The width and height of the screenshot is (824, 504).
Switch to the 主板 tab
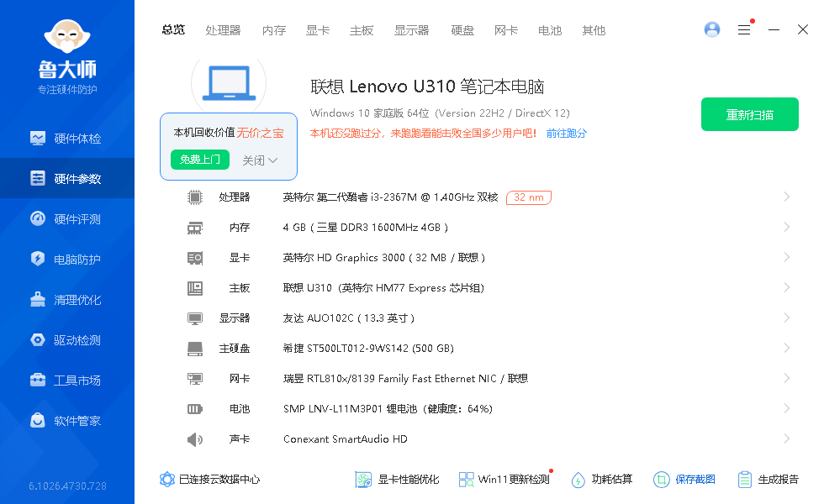[x=362, y=30]
